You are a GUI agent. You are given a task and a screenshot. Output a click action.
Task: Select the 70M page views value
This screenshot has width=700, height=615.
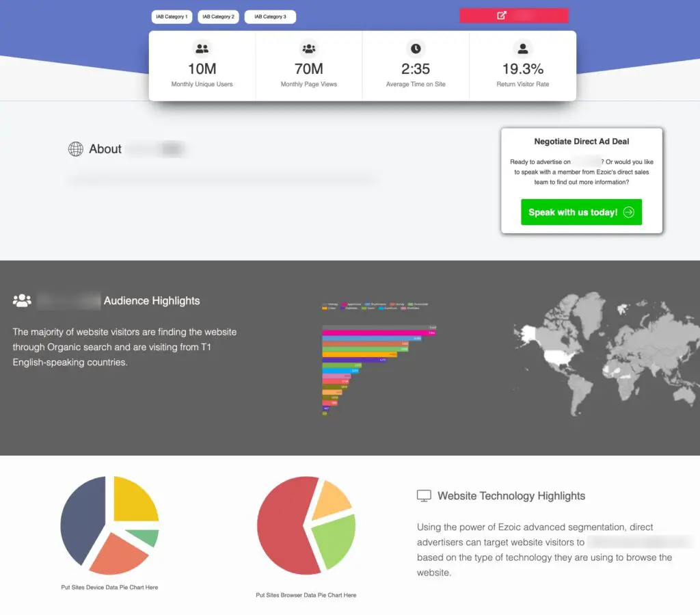(x=308, y=69)
